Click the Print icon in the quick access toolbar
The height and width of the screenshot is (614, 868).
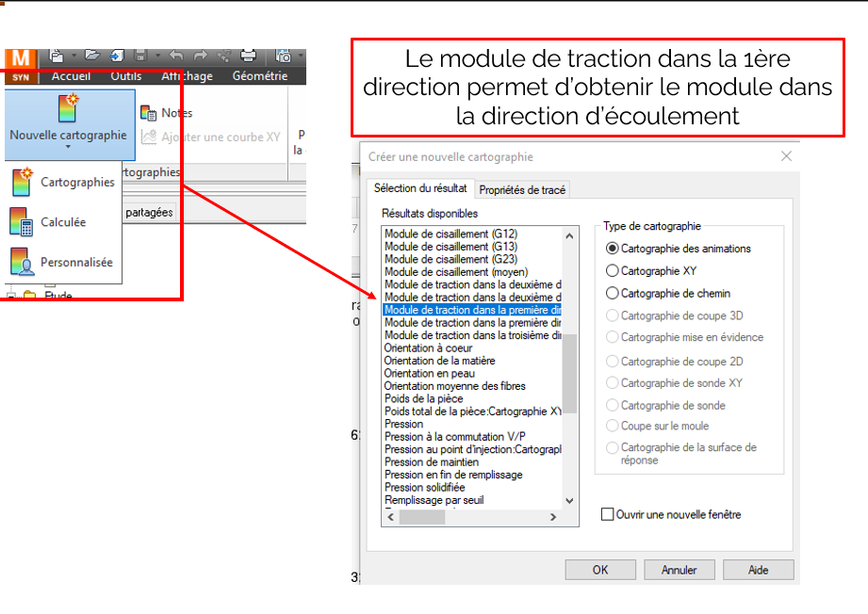(x=247, y=56)
